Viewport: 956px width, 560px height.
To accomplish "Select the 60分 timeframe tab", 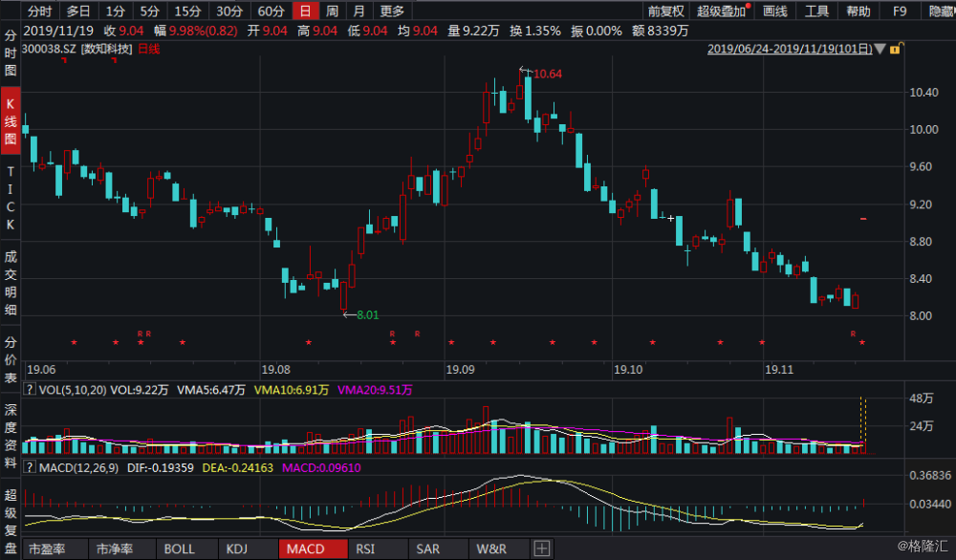I will coord(271,11).
